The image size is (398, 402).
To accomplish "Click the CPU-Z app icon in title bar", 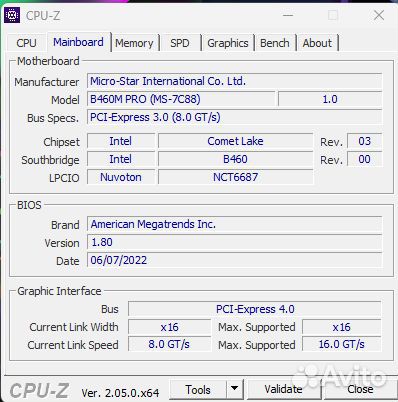I will (x=12, y=15).
